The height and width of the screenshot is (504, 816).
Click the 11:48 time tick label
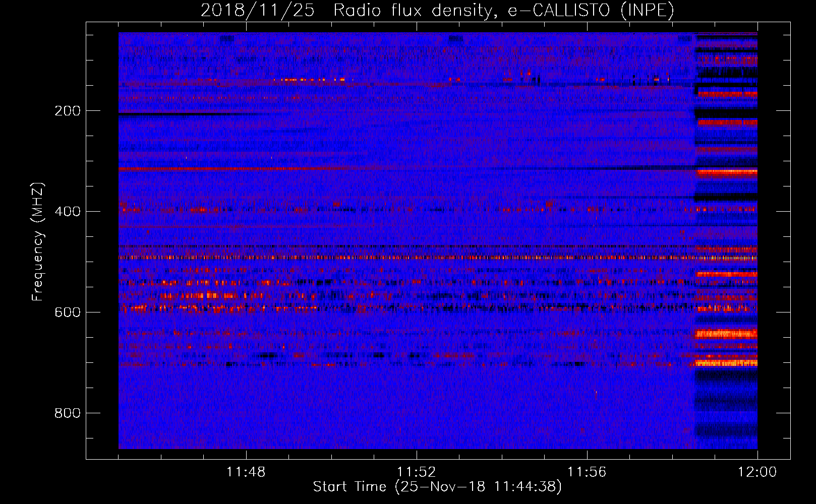246,472
